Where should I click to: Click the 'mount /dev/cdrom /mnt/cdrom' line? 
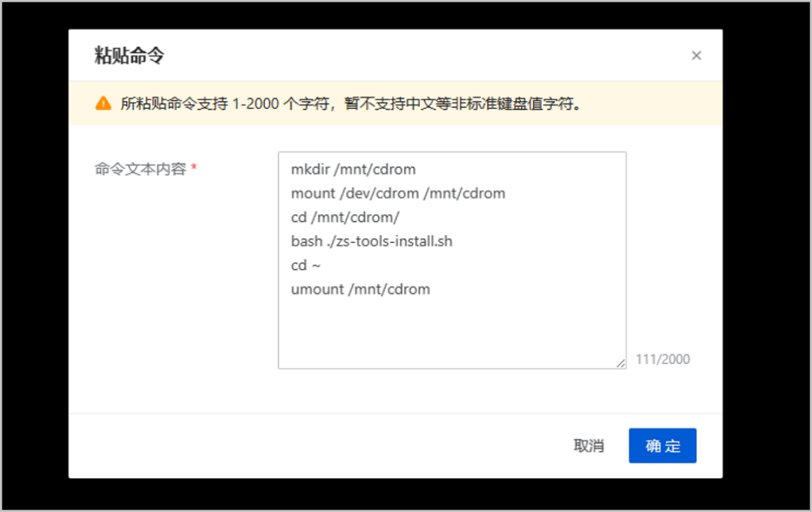pyautogui.click(x=398, y=194)
